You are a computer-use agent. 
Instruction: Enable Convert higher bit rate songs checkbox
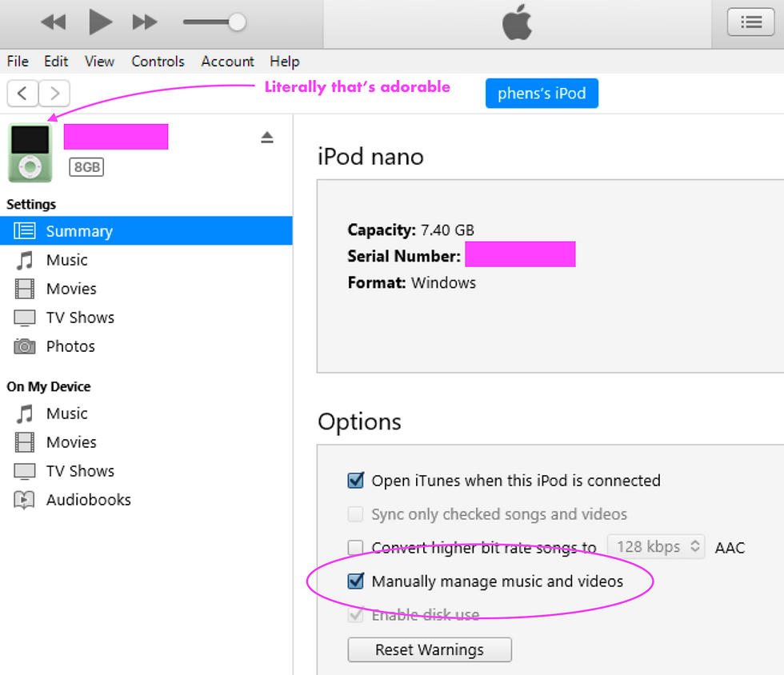click(x=355, y=548)
